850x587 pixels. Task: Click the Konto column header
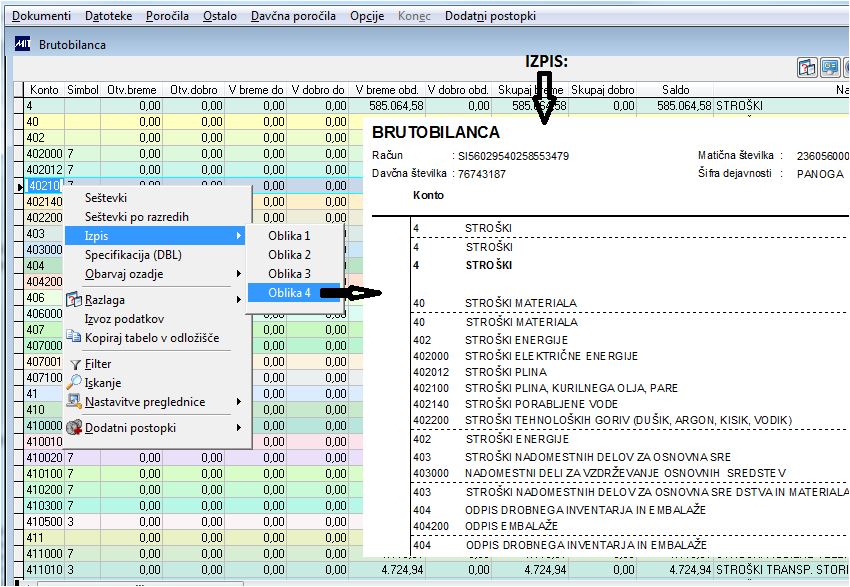pos(44,90)
